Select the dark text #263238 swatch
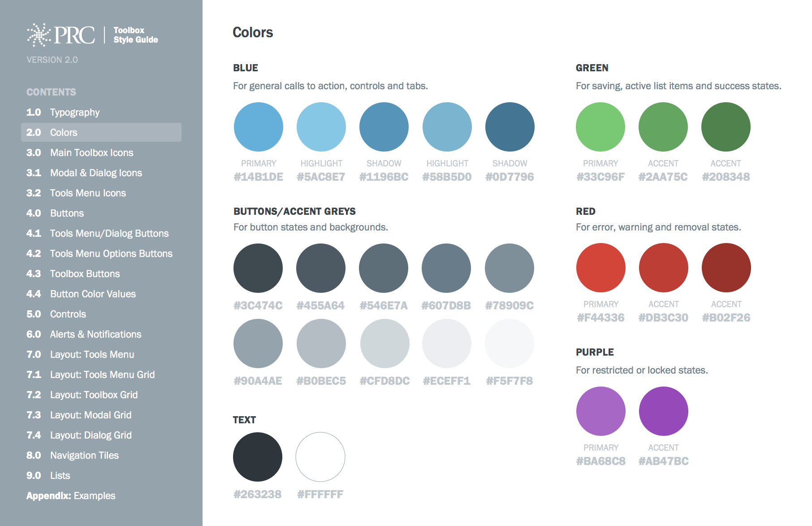Viewport: 812px width, 526px height. 258,457
